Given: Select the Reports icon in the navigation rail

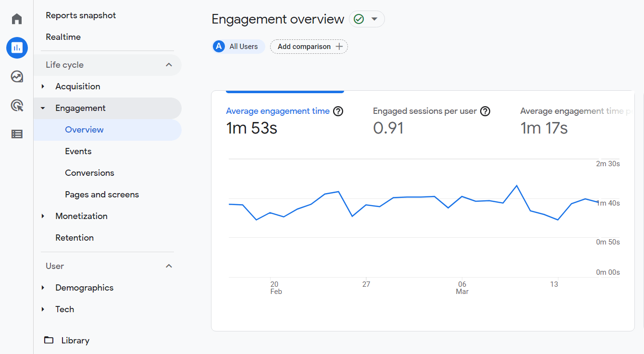Looking at the screenshot, I should tap(16, 48).
